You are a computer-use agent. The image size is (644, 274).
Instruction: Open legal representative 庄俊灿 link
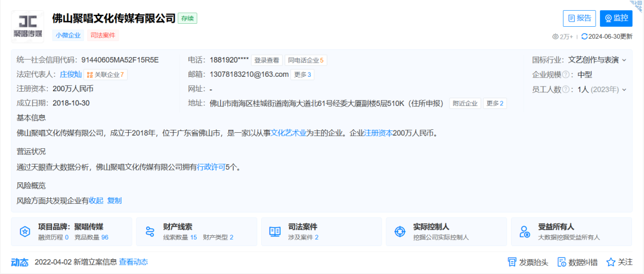click(x=71, y=74)
